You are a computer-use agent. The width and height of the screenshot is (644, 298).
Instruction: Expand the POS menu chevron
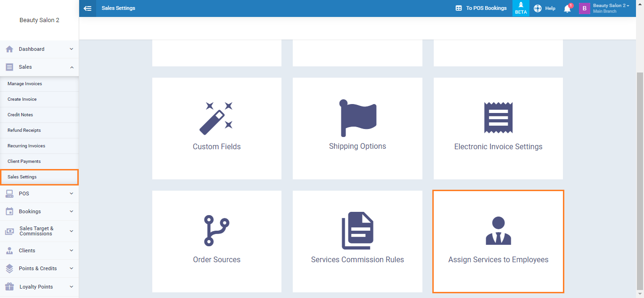[x=71, y=193]
